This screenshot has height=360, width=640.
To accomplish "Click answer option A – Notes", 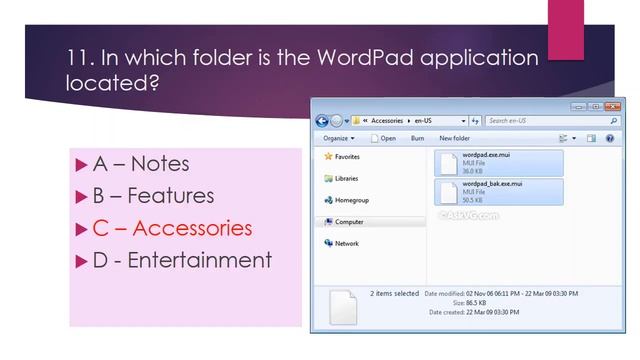I will pyautogui.click(x=141, y=164).
